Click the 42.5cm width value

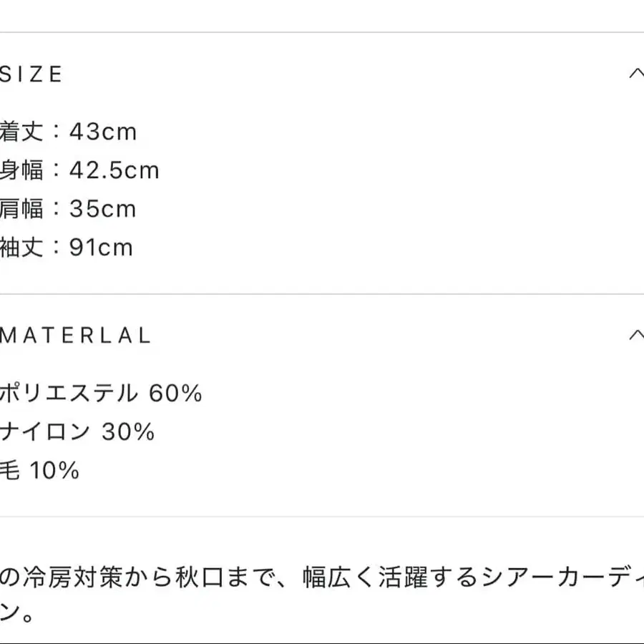[114, 170]
